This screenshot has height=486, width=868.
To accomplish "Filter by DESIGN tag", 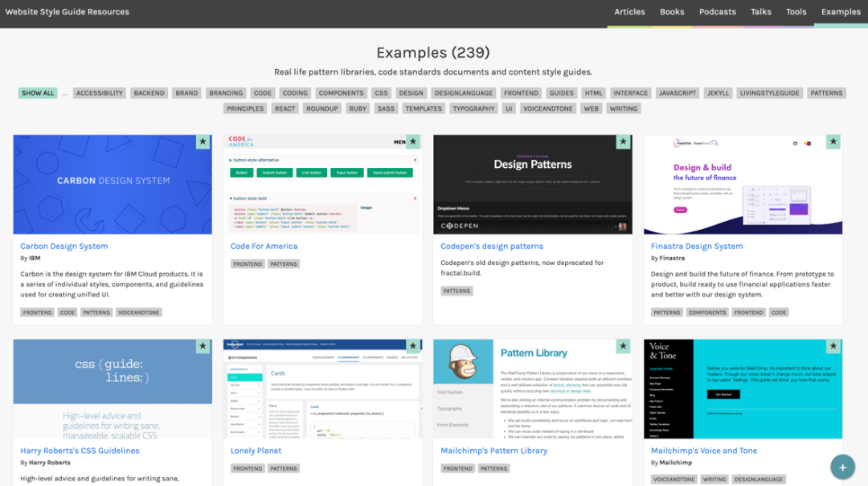I will (411, 93).
